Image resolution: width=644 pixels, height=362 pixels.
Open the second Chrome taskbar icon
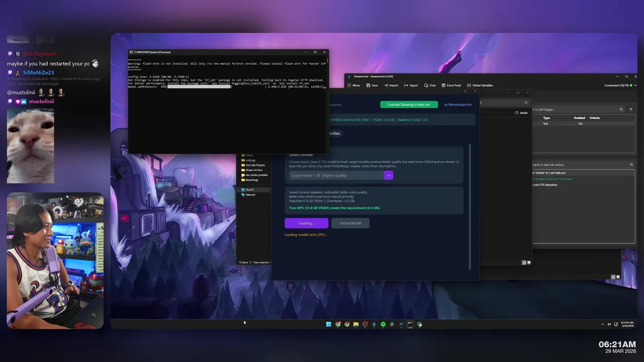pyautogui.click(x=347, y=324)
